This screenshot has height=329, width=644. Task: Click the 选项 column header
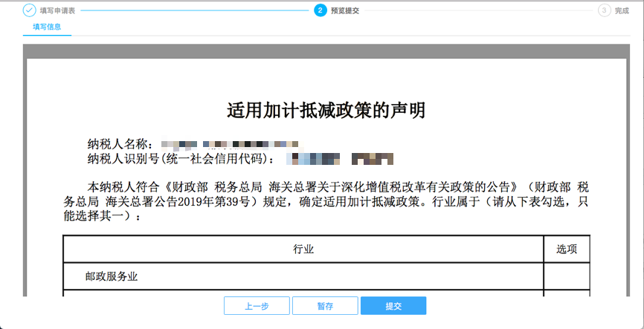pos(567,250)
